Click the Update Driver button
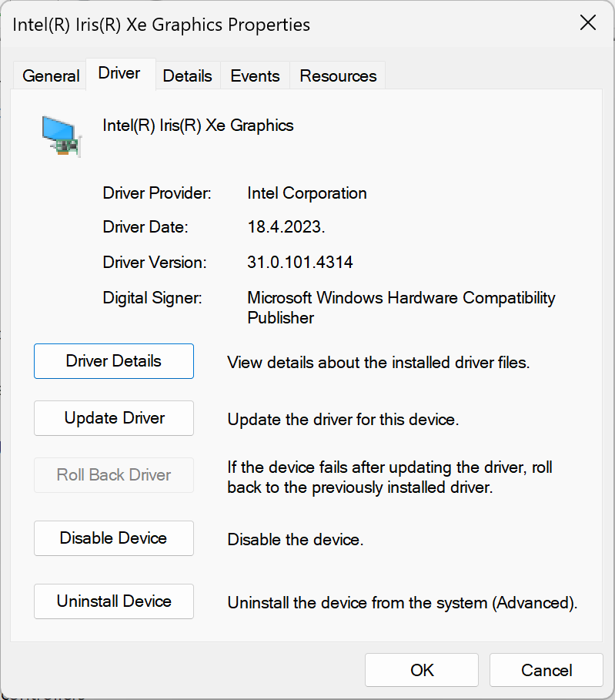 (x=114, y=418)
